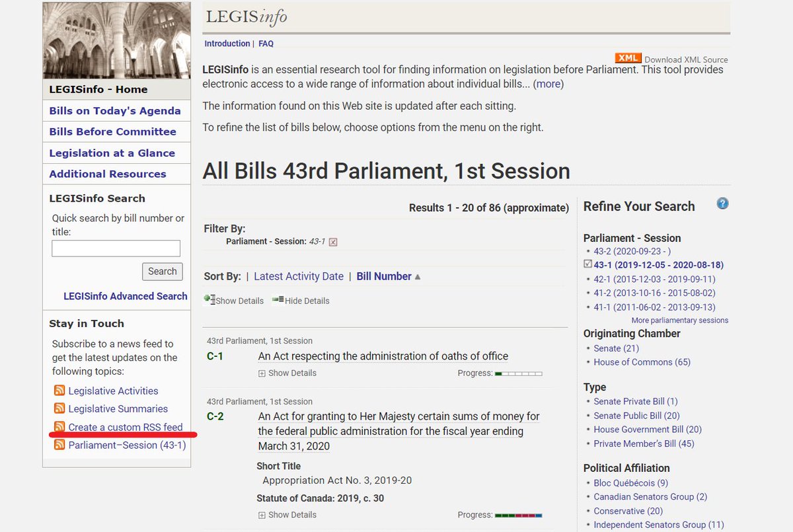Click the C-1 progress bar
The height and width of the screenshot is (532, 793).
(x=518, y=373)
